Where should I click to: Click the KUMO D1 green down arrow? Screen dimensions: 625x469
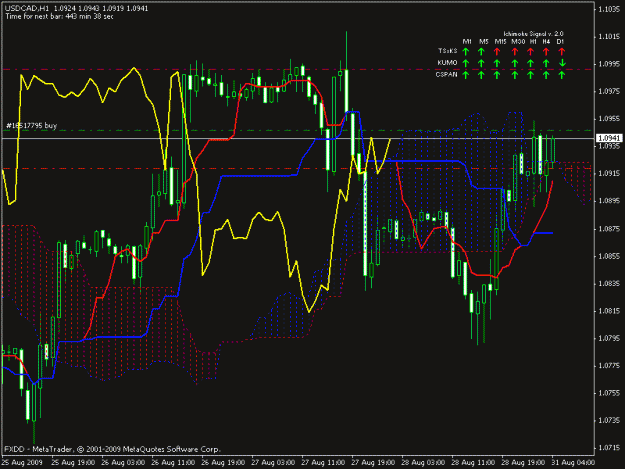point(562,63)
